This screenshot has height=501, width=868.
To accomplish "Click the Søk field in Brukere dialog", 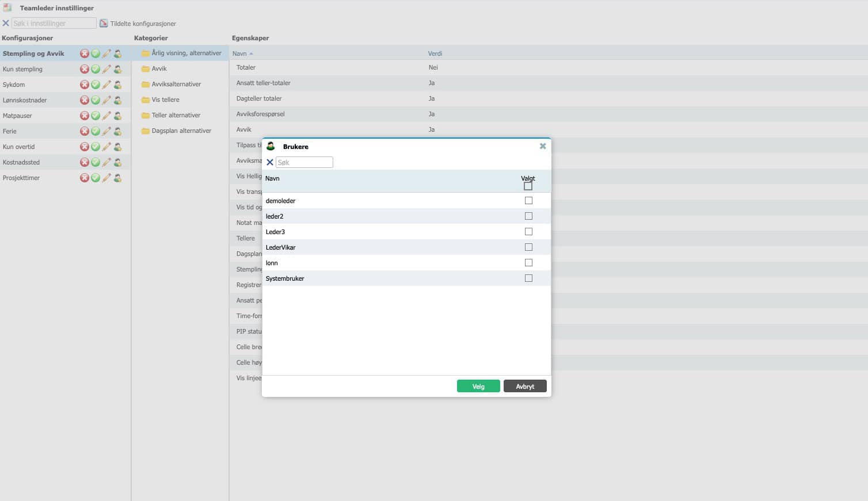I will click(304, 162).
